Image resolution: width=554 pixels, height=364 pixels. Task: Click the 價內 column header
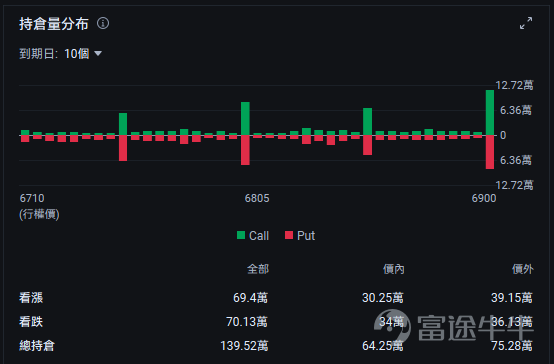coord(394,269)
